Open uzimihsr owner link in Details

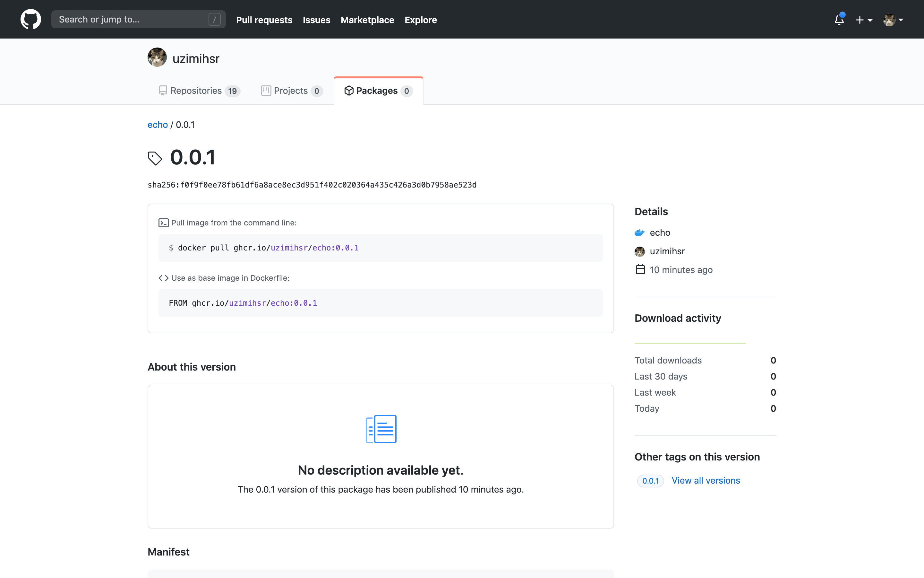point(667,251)
